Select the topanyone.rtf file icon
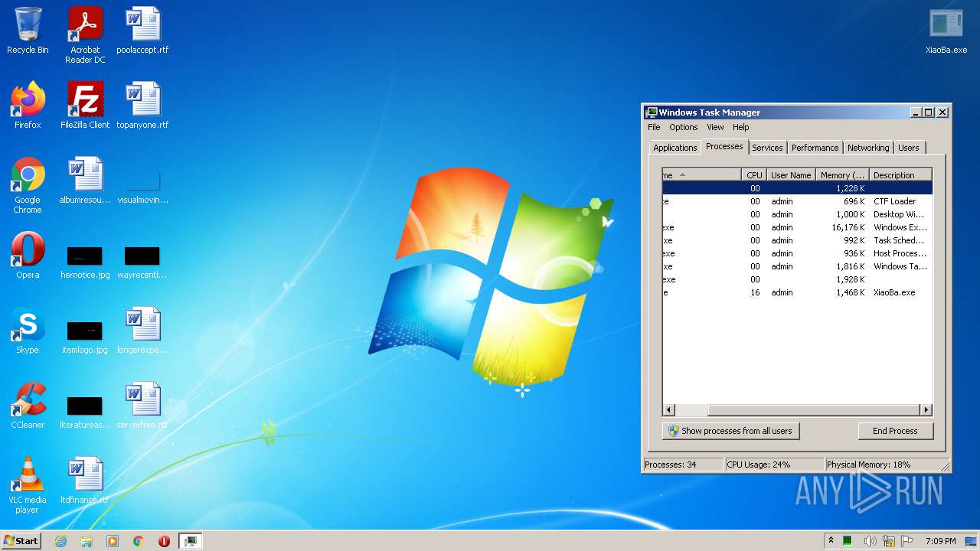This screenshot has height=551, width=980. coord(142,106)
